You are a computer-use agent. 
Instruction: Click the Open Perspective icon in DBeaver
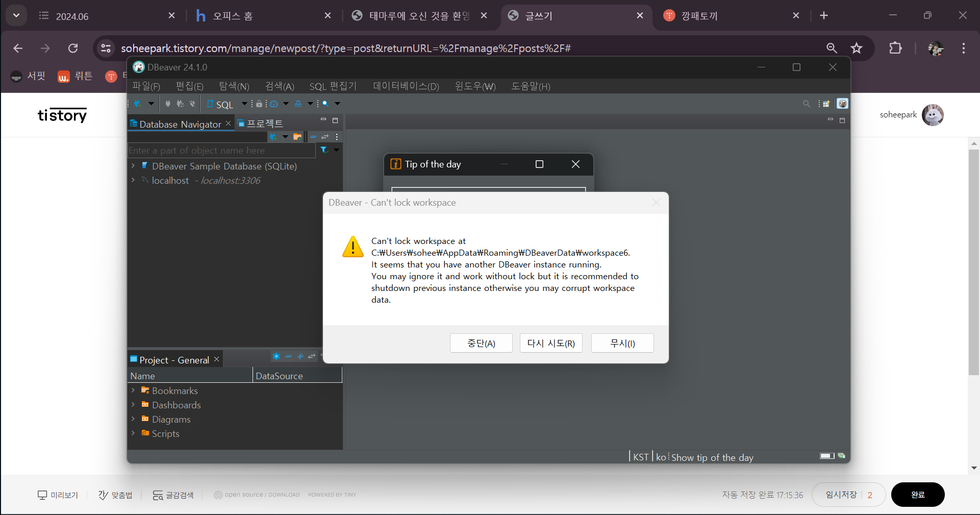tap(826, 104)
